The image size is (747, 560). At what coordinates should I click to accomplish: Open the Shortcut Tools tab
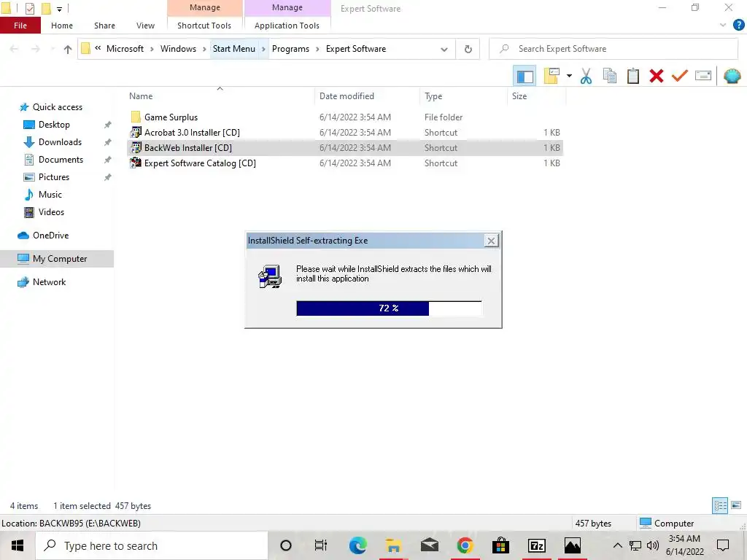[x=204, y=26]
